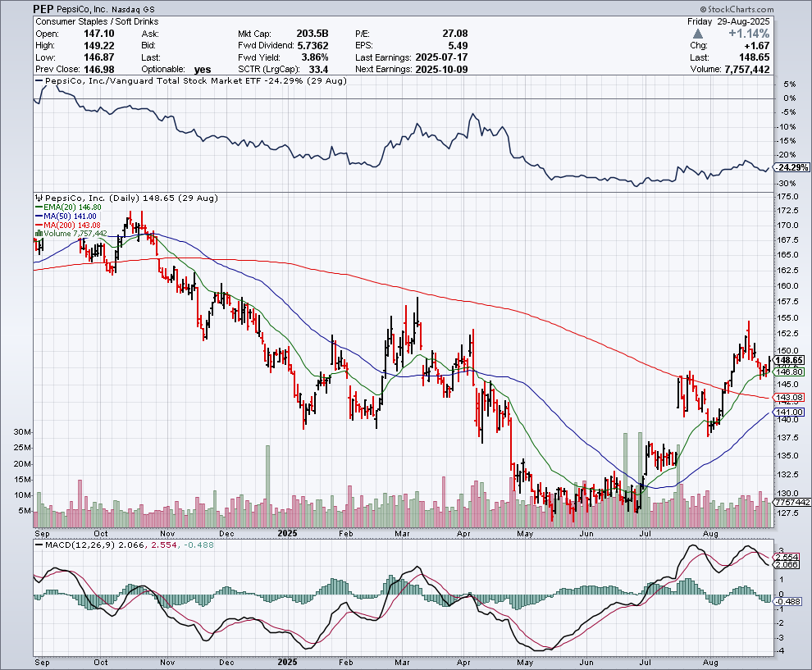This screenshot has width=812, height=670.
Task: Click the 175.0 label on the price axis
Action: (x=787, y=198)
